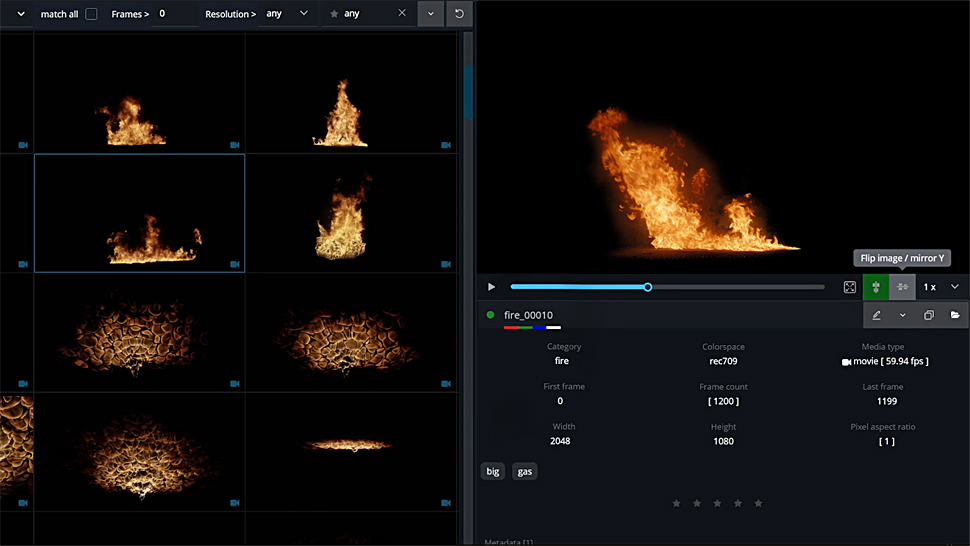
Task: Click the Media type movie [ 59.94 fps ] value
Action: (885, 361)
